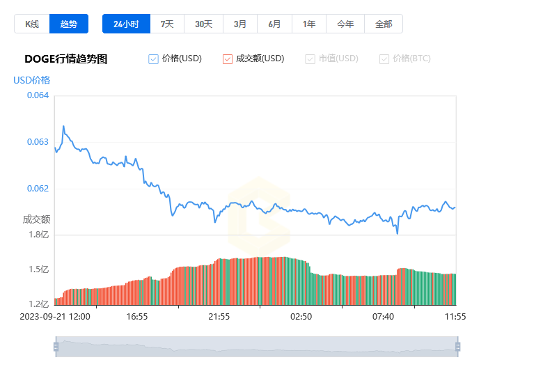
Task: Click the 1.2亿 volume axis label
Action: point(39,304)
